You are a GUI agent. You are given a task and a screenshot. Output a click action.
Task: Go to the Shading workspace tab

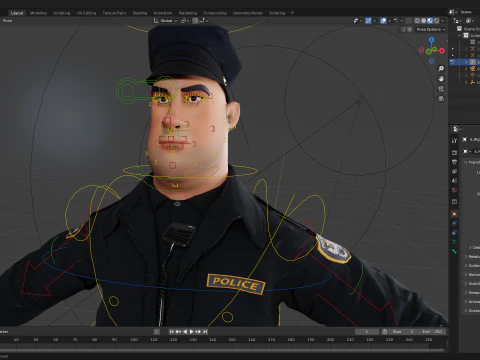[x=140, y=13]
